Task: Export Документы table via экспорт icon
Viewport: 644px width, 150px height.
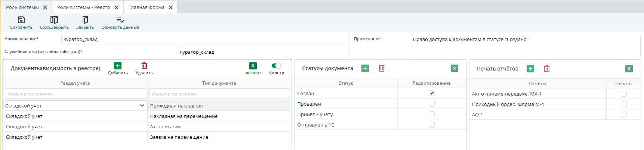Action: [x=253, y=66]
